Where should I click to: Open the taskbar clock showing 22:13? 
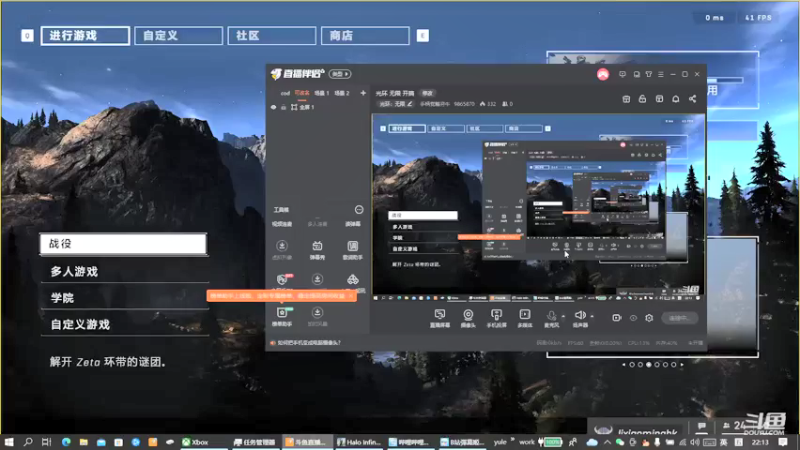pos(760,442)
